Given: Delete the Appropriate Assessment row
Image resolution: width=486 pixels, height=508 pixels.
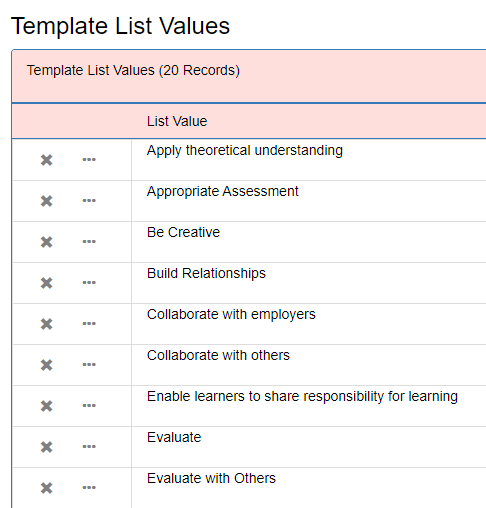Looking at the screenshot, I should [47, 201].
